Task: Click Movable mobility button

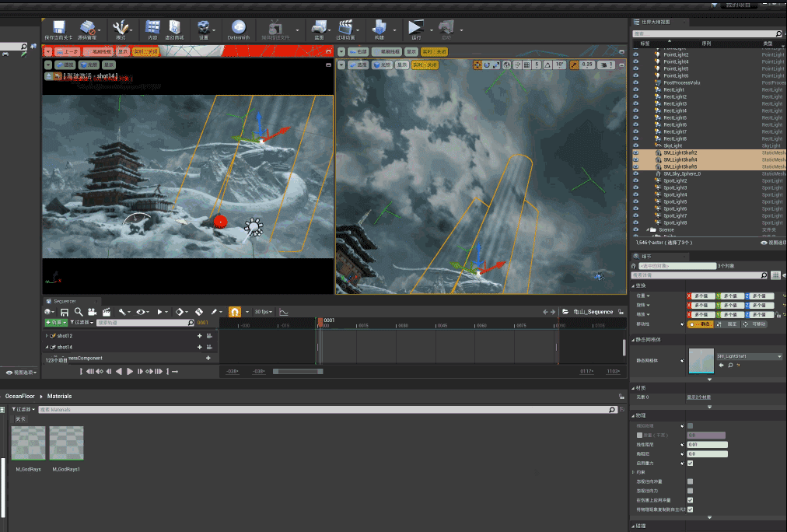Action: [755, 324]
